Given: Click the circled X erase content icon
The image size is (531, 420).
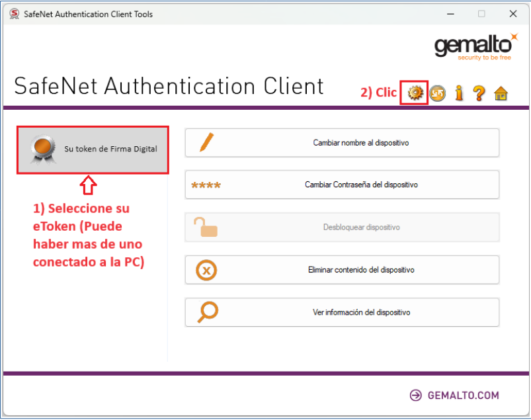Looking at the screenshot, I should point(206,270).
